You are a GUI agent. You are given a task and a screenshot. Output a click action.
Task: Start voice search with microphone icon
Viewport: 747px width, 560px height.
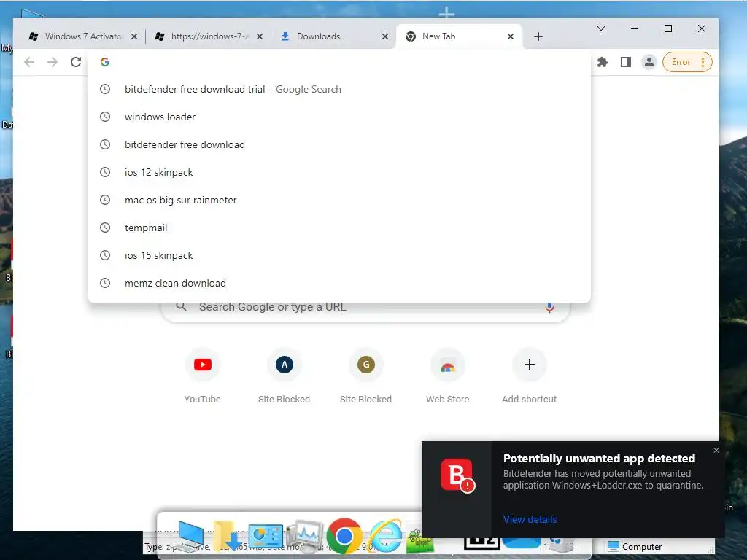(x=549, y=308)
